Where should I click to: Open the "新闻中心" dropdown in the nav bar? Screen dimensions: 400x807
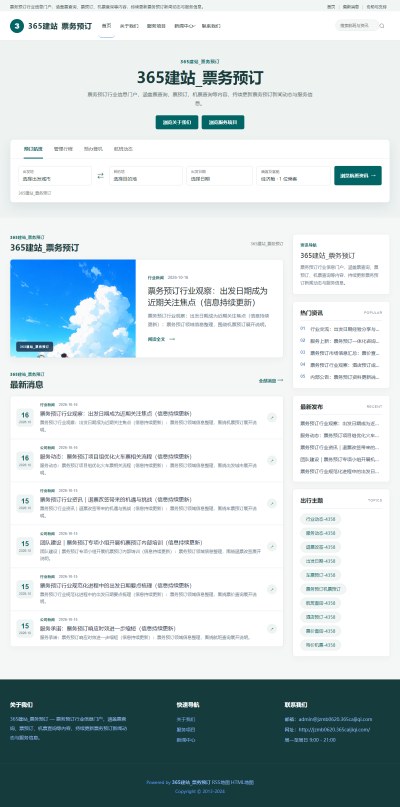184,26
